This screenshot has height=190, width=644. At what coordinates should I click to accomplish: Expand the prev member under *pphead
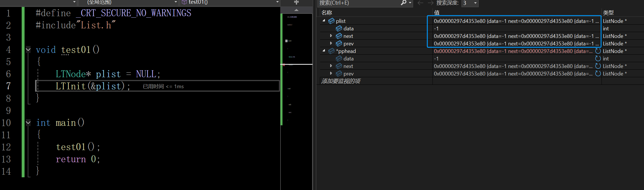coord(331,73)
